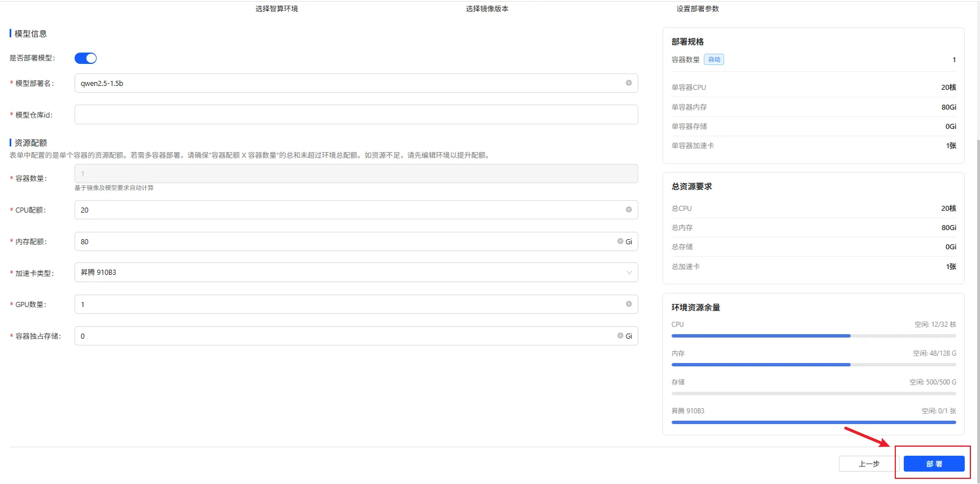Click the 单容器内存 label

click(689, 107)
